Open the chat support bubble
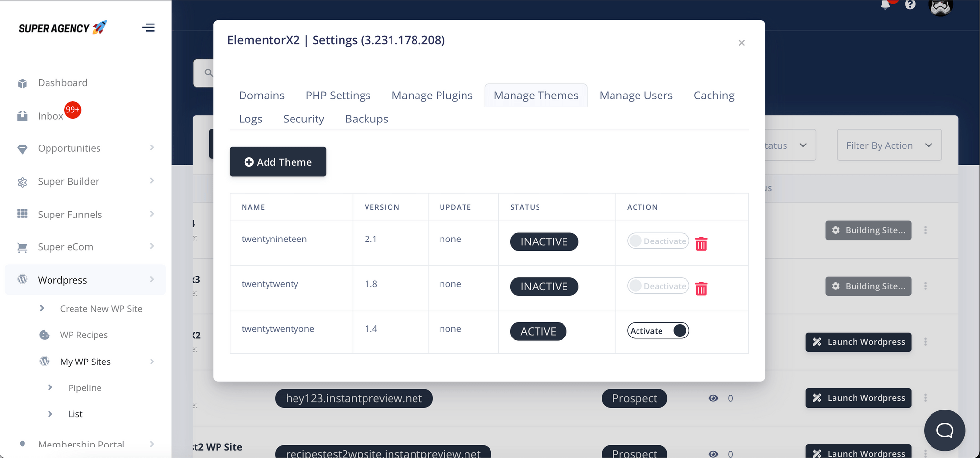Screen dimensions: 980x458 944,430
